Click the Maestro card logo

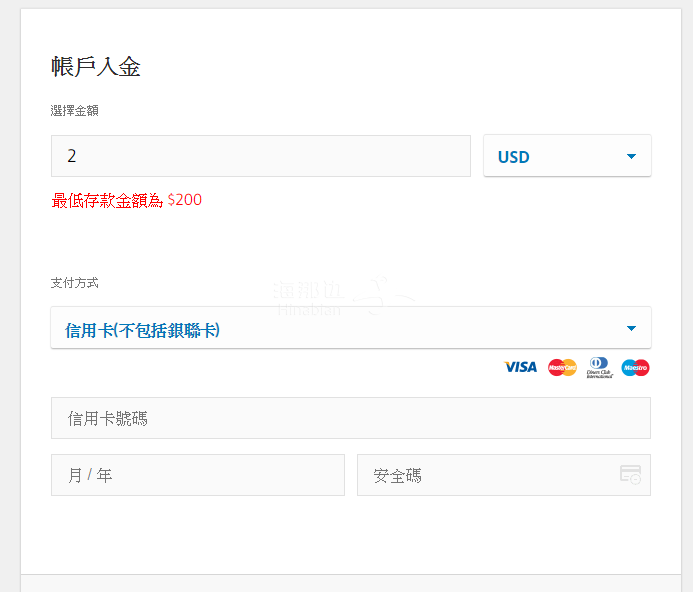point(635,367)
